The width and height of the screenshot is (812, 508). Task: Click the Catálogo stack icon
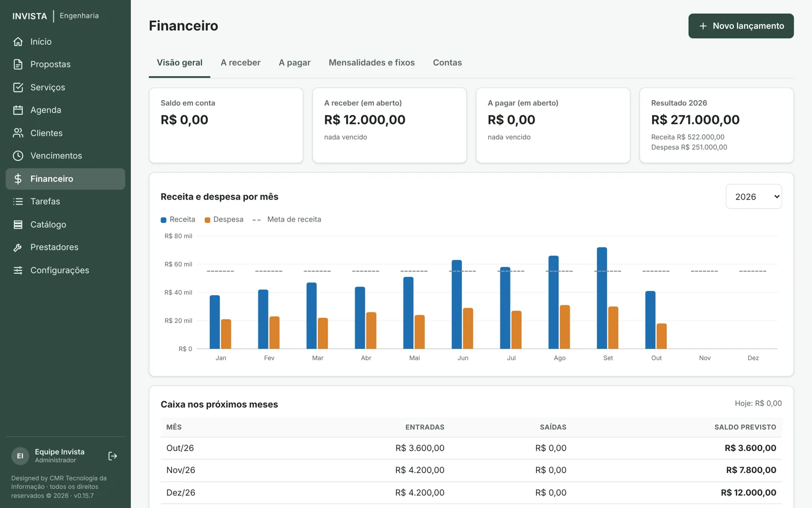coord(18,225)
